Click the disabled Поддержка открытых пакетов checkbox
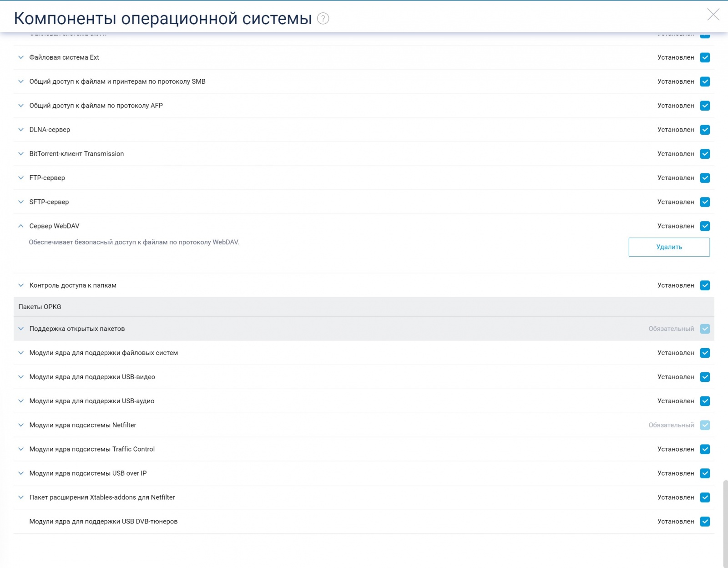The width and height of the screenshot is (728, 568). (705, 329)
